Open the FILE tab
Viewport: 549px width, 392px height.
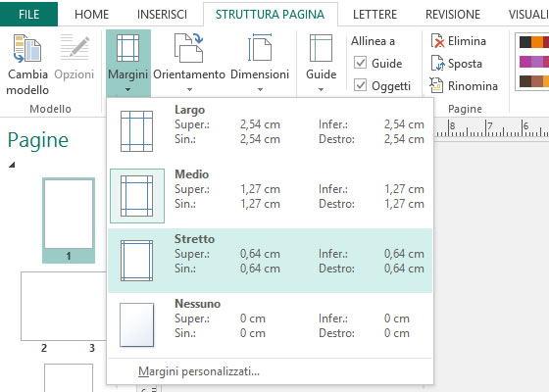(28, 14)
